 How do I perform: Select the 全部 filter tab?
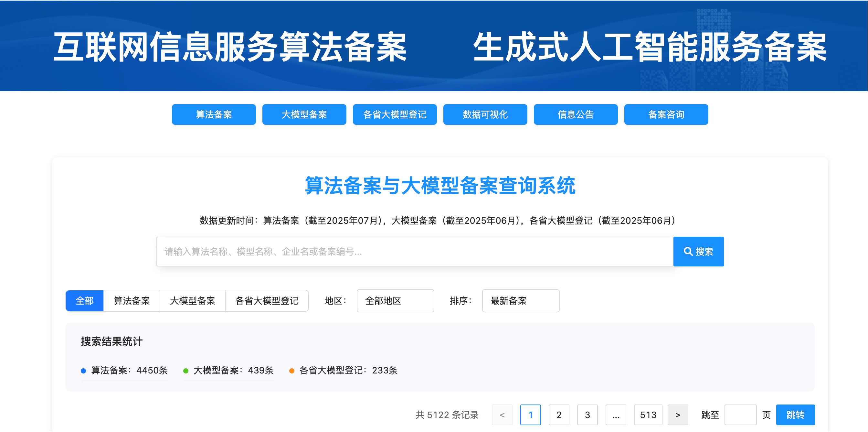[85, 300]
